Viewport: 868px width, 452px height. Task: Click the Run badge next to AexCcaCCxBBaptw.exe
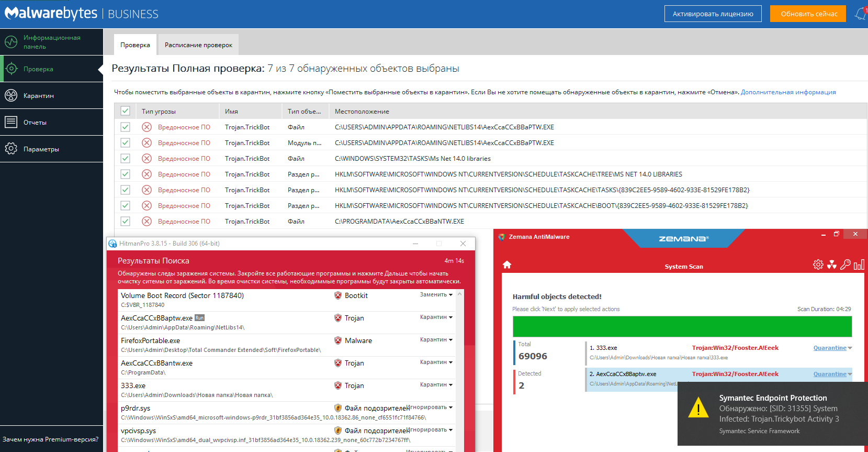[x=199, y=318]
